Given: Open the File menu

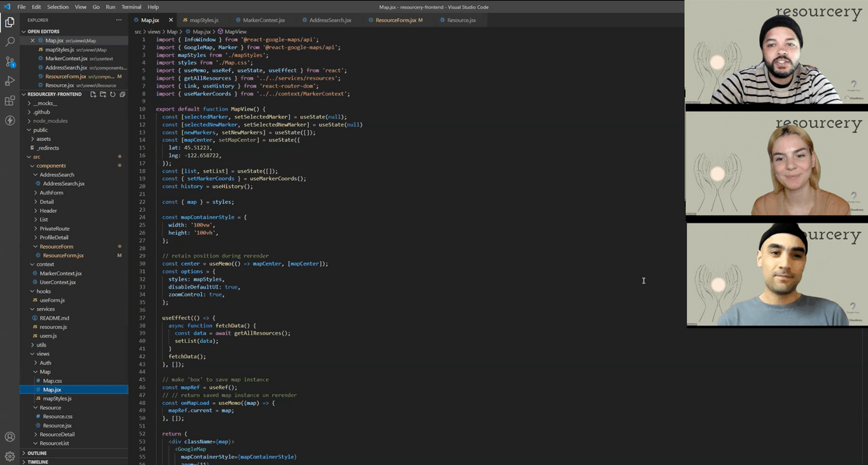Looking at the screenshot, I should click(x=22, y=7).
